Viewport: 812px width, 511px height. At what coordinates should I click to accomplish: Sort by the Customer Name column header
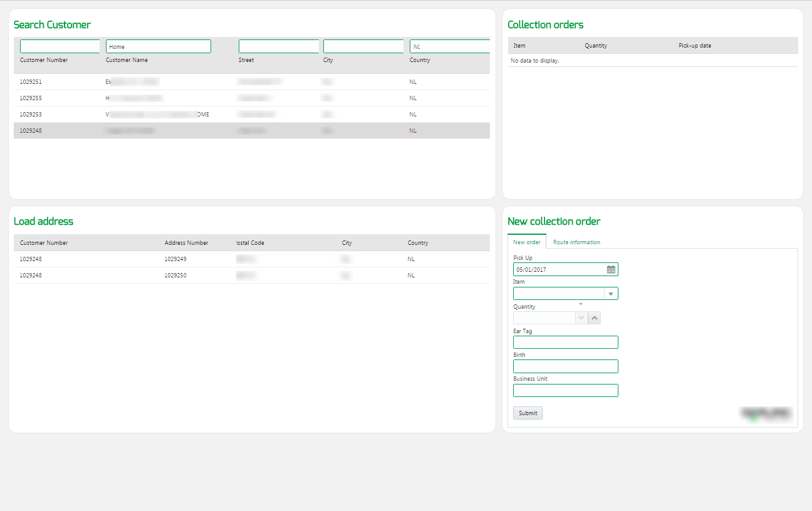127,60
